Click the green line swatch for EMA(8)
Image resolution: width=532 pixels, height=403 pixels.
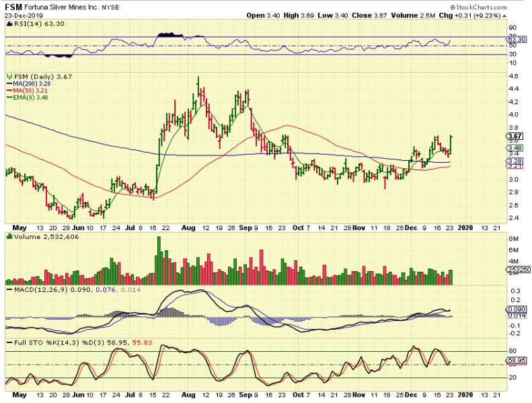coord(9,98)
